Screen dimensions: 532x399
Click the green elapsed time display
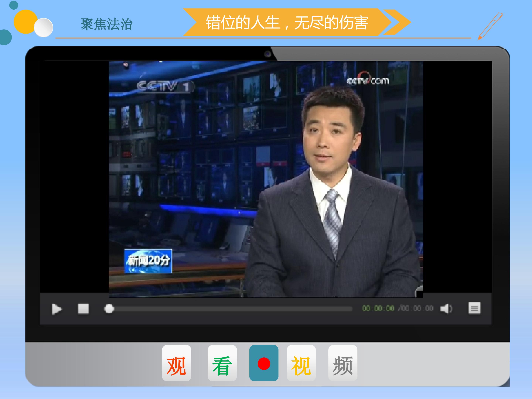click(x=378, y=308)
